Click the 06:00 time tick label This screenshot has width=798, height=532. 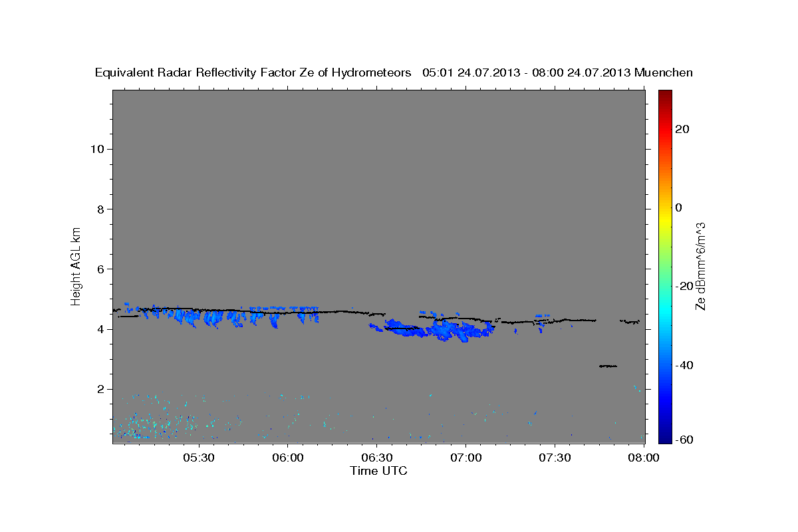tap(288, 458)
